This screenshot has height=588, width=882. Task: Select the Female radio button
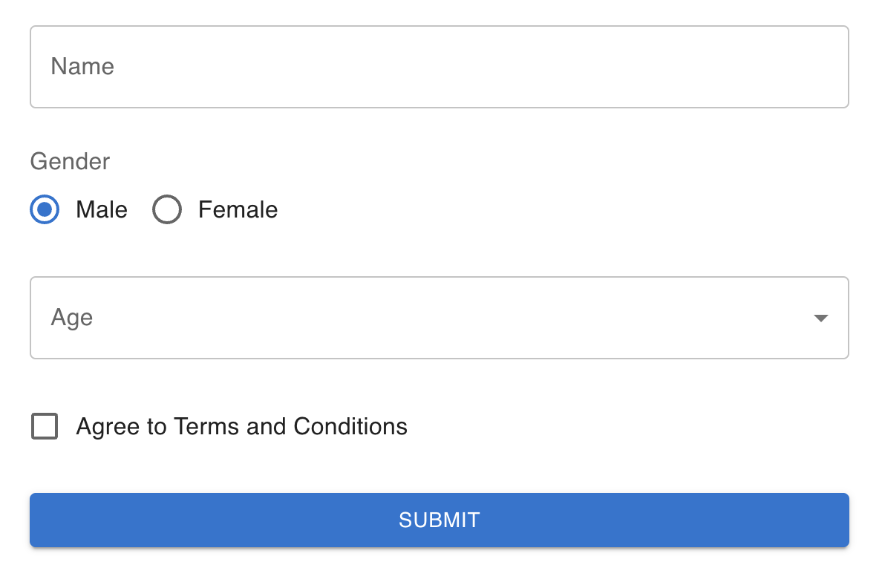(x=167, y=210)
